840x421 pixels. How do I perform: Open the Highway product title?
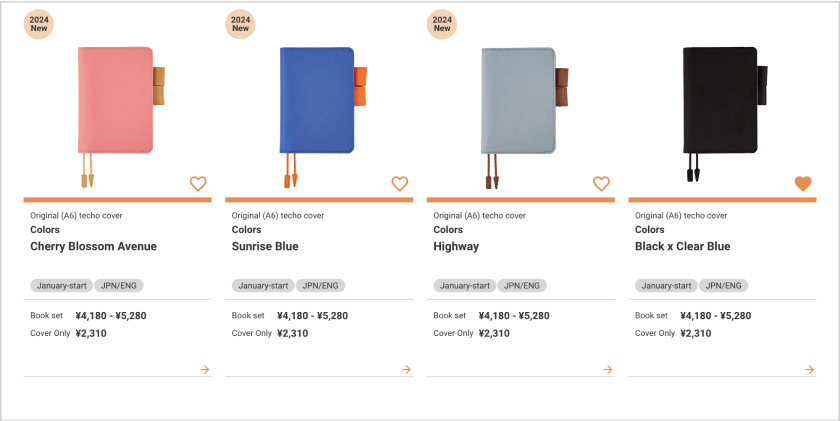456,246
